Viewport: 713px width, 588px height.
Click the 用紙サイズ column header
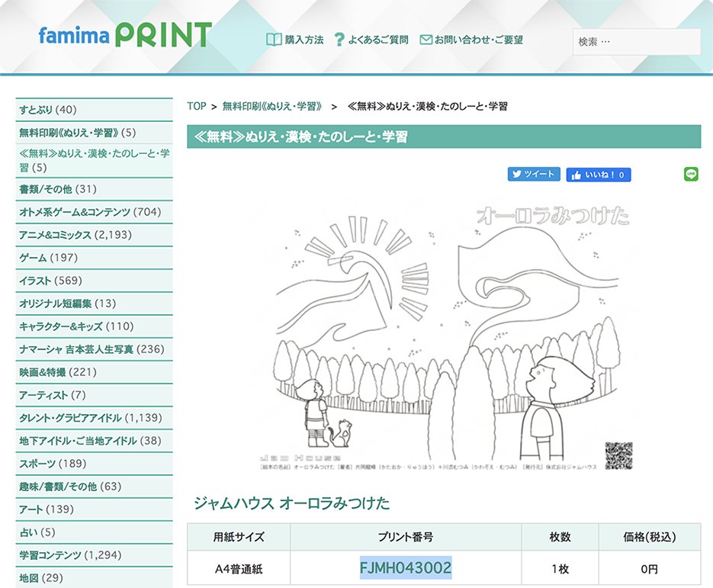tap(239, 537)
